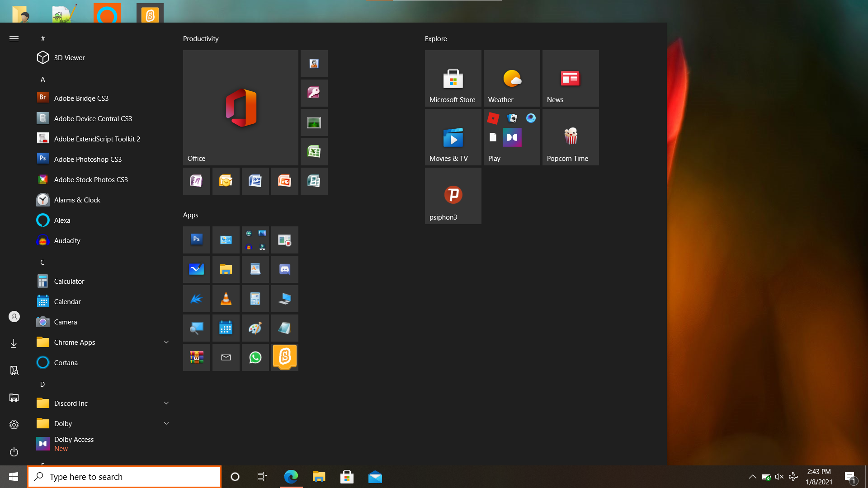
Task: Launch the Steps Recorder tile
Action: tap(285, 240)
